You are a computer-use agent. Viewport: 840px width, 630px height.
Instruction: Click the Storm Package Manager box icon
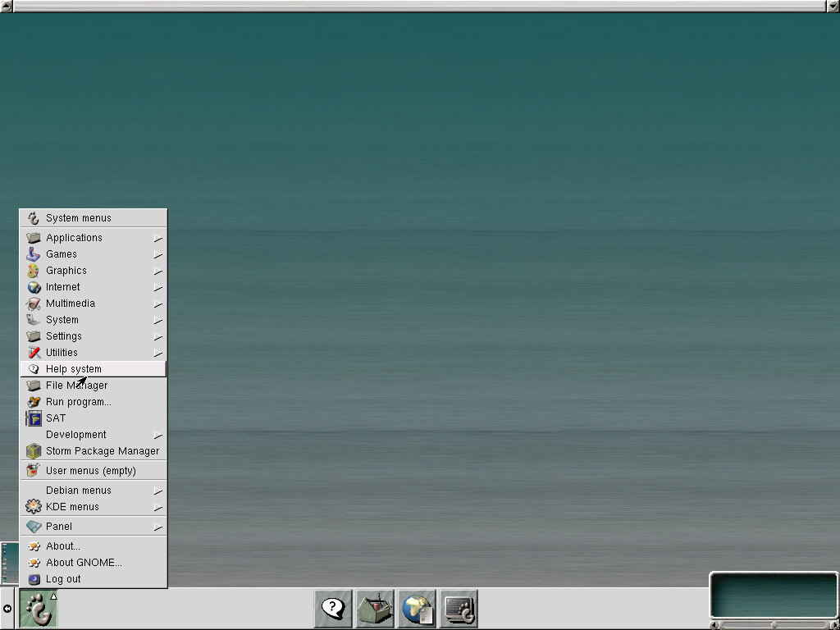pos(33,451)
